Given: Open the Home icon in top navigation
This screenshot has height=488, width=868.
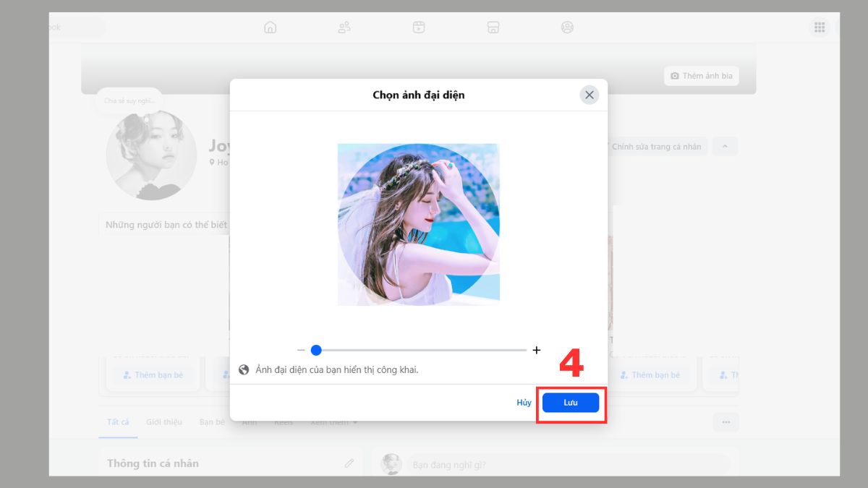Looking at the screenshot, I should pyautogui.click(x=271, y=27).
